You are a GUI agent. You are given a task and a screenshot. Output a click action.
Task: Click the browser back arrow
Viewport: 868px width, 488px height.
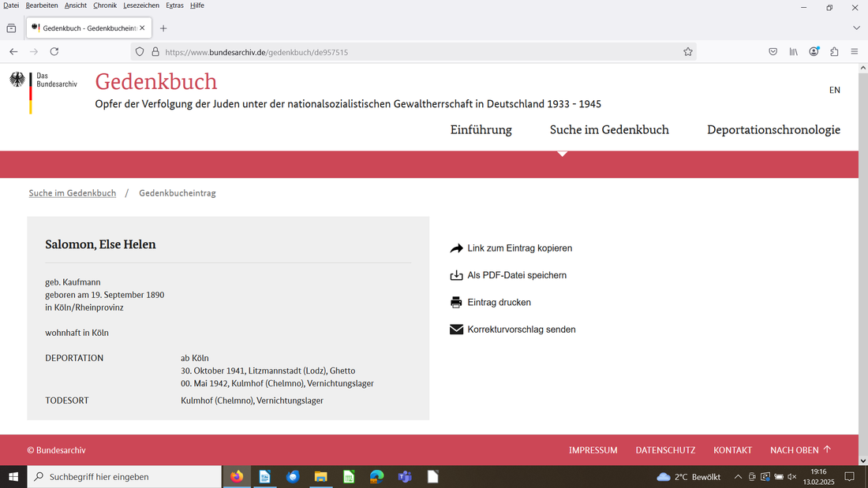(x=13, y=51)
